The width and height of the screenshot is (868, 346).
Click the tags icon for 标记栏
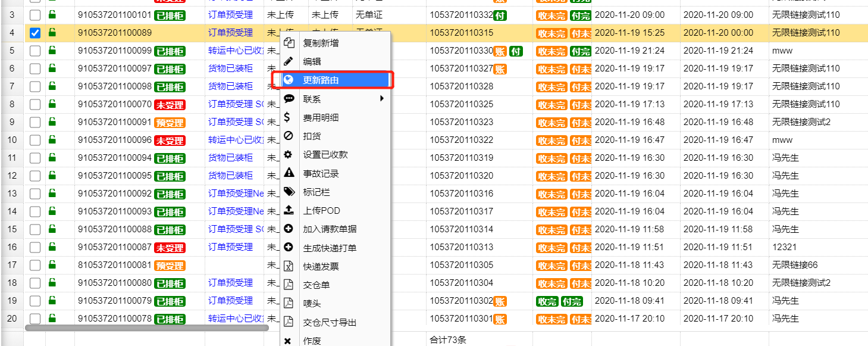click(x=289, y=192)
